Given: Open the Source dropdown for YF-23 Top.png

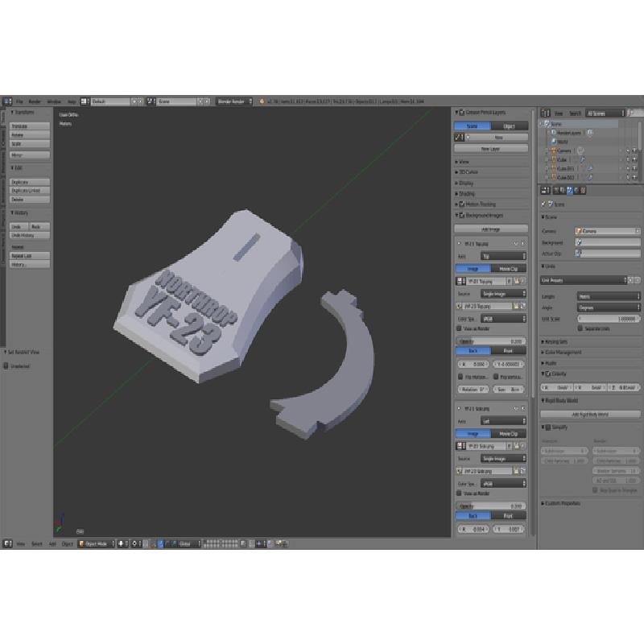Looking at the screenshot, I should 503,294.
